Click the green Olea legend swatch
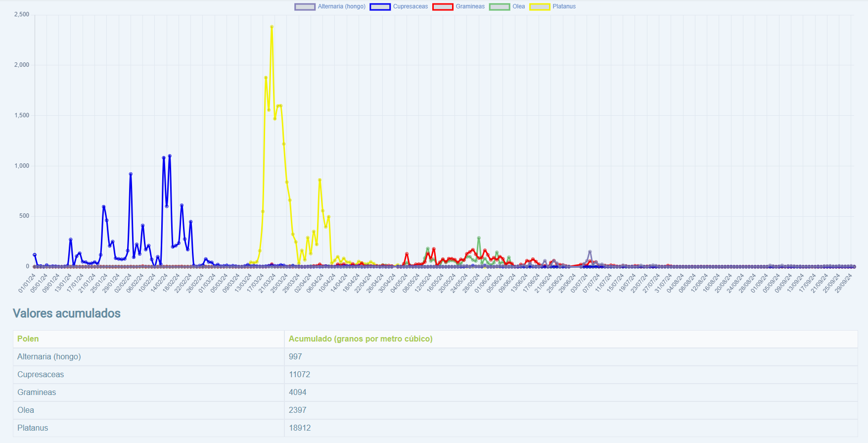Image resolution: width=868 pixels, height=443 pixels. 499,7
